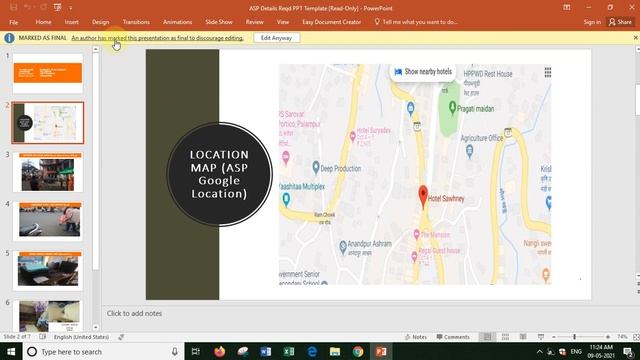This screenshot has height=360, width=640.
Task: Select slide 4 thumbnail
Action: point(48,222)
